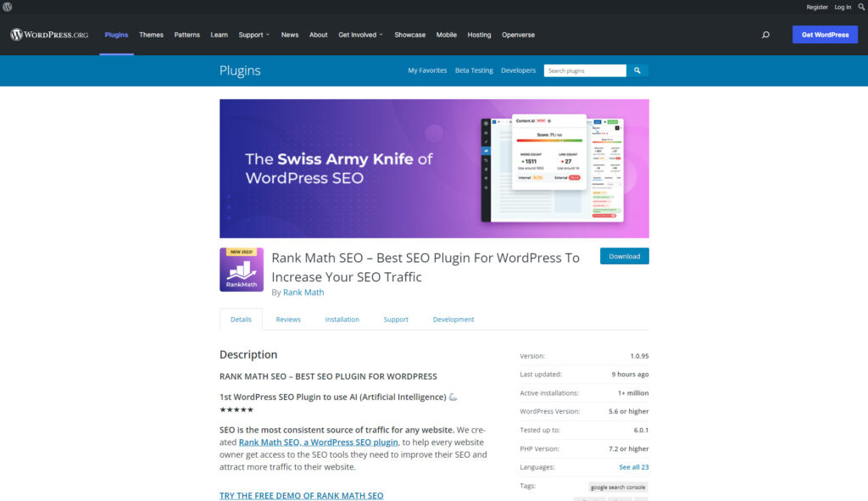Open the About page

319,35
